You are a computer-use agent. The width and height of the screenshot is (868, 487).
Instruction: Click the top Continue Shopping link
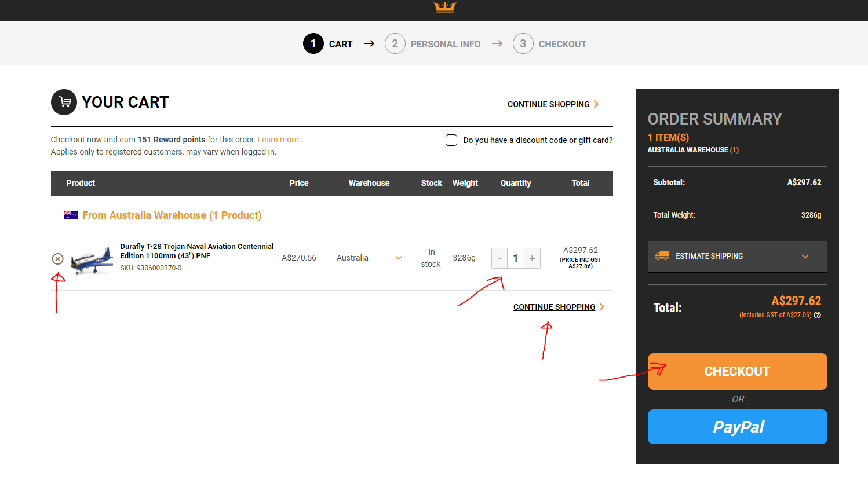[548, 104]
